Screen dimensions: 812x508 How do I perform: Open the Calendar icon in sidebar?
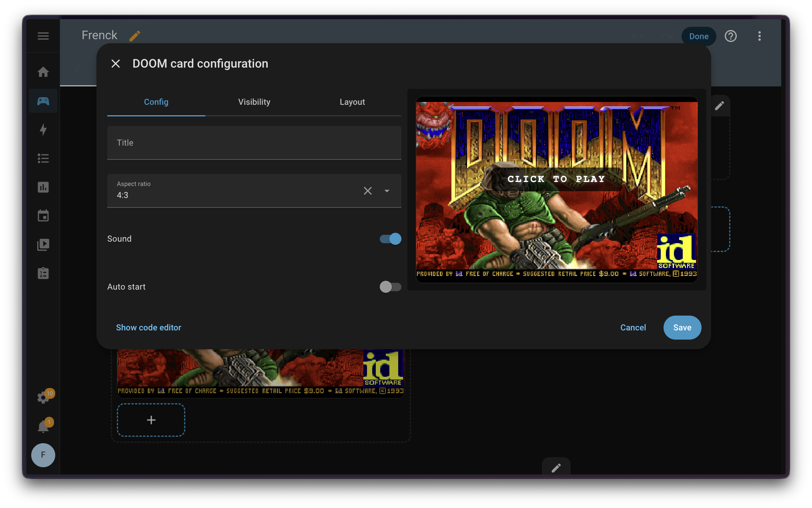pyautogui.click(x=43, y=216)
